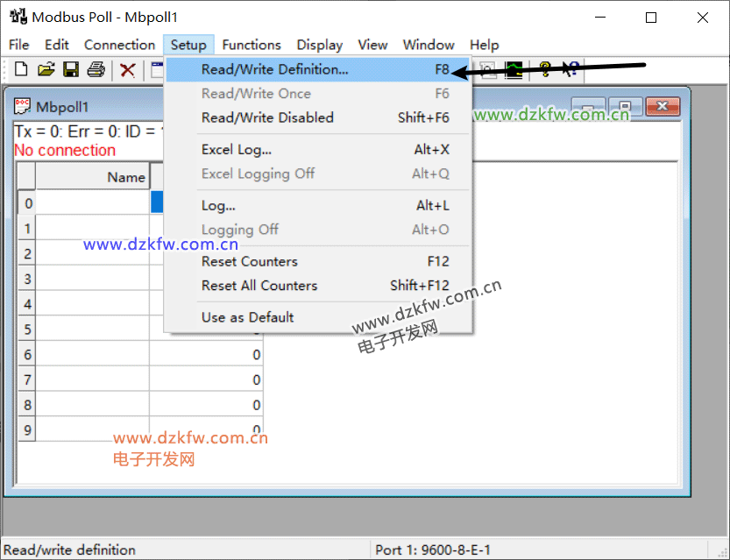Click the yellow question mark Help icon

tap(545, 70)
